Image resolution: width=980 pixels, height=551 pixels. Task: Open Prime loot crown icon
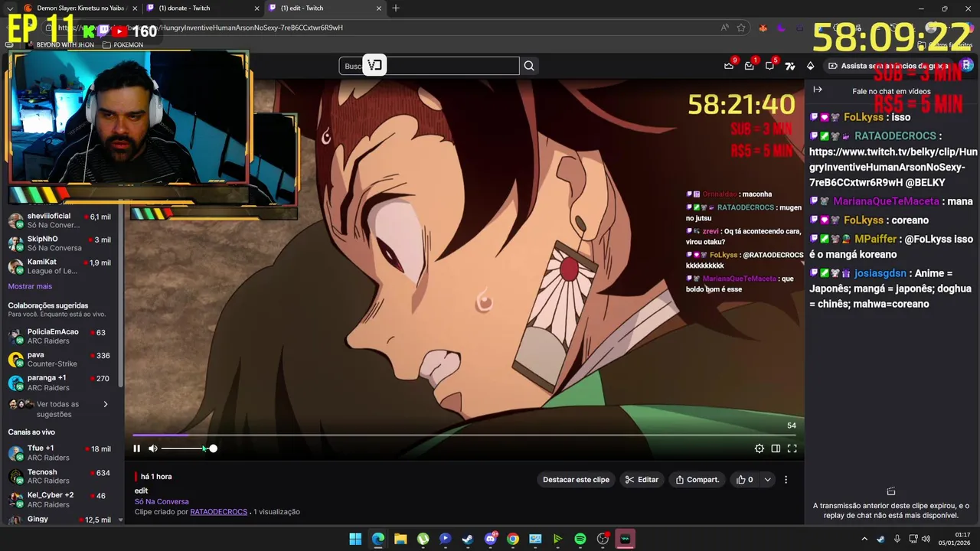click(x=729, y=66)
